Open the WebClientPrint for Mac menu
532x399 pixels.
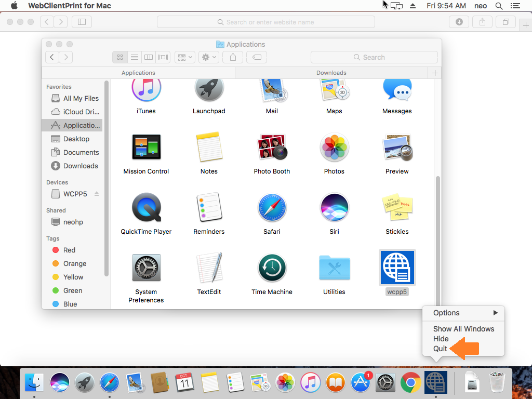(x=70, y=6)
